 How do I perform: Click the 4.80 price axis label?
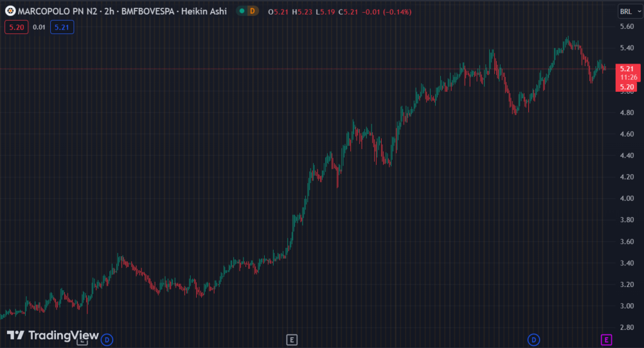click(x=627, y=113)
